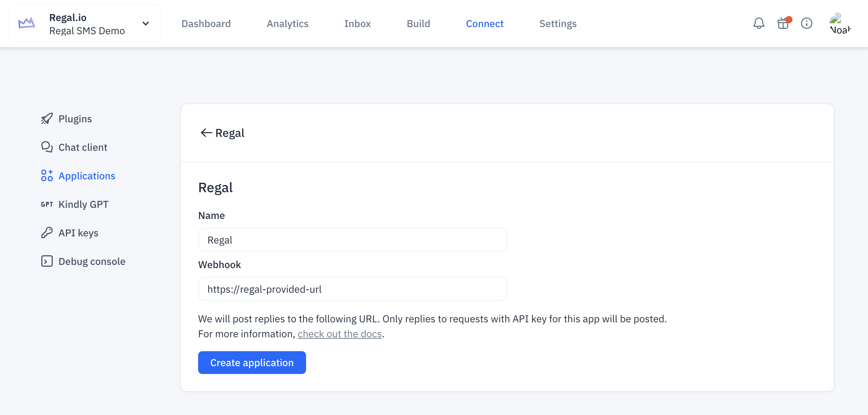Open the 'check out the docs' link
Screen dimensions: 868x415
click(340, 334)
